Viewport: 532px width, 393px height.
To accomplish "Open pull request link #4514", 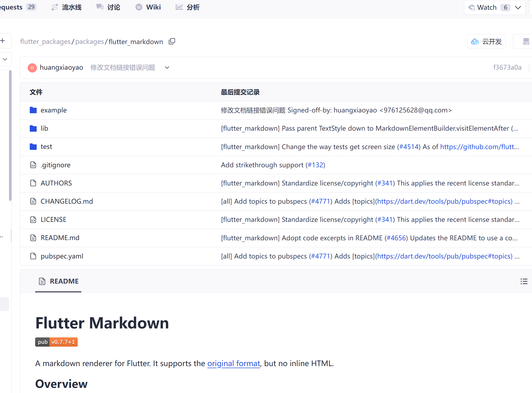I will [409, 147].
